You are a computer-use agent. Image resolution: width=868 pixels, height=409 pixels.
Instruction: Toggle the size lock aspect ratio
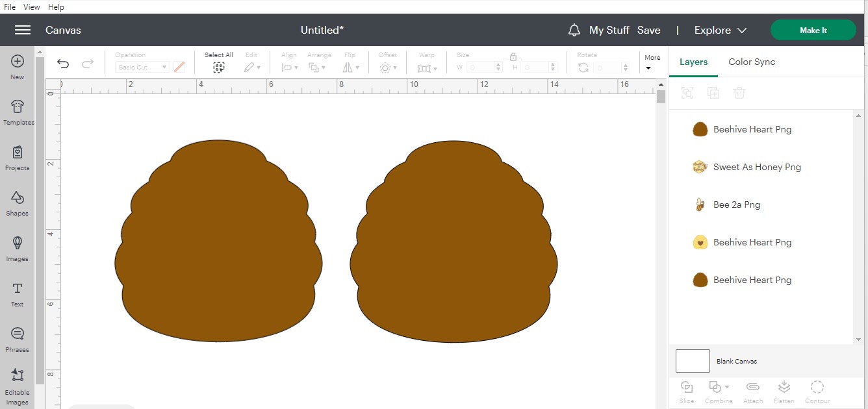513,57
